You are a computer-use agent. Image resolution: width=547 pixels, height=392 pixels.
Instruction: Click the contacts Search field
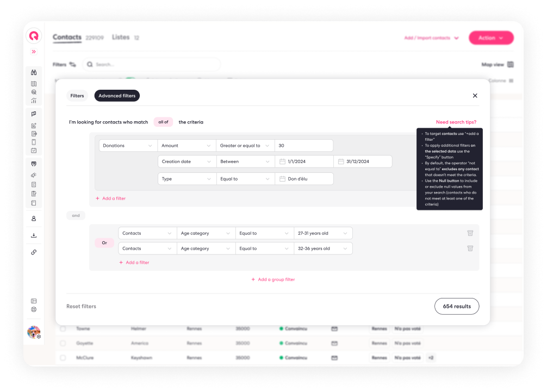pos(151,65)
